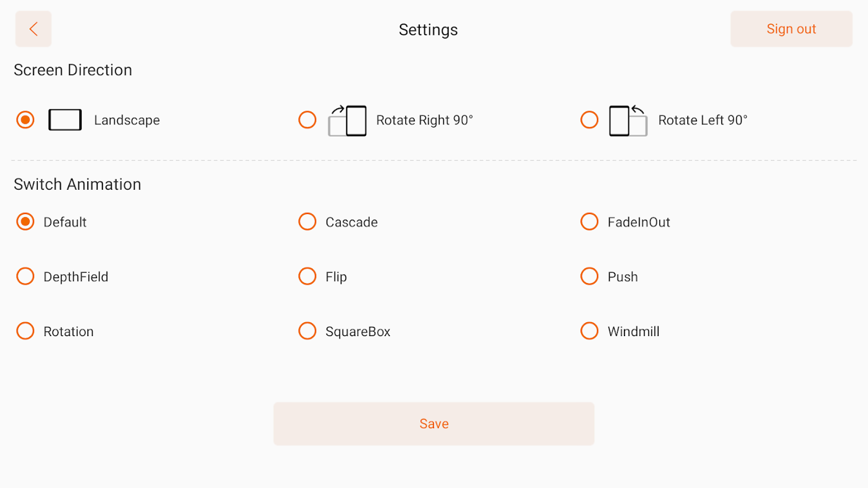Image resolution: width=868 pixels, height=488 pixels.
Task: Click the Sign out button
Action: [791, 29]
